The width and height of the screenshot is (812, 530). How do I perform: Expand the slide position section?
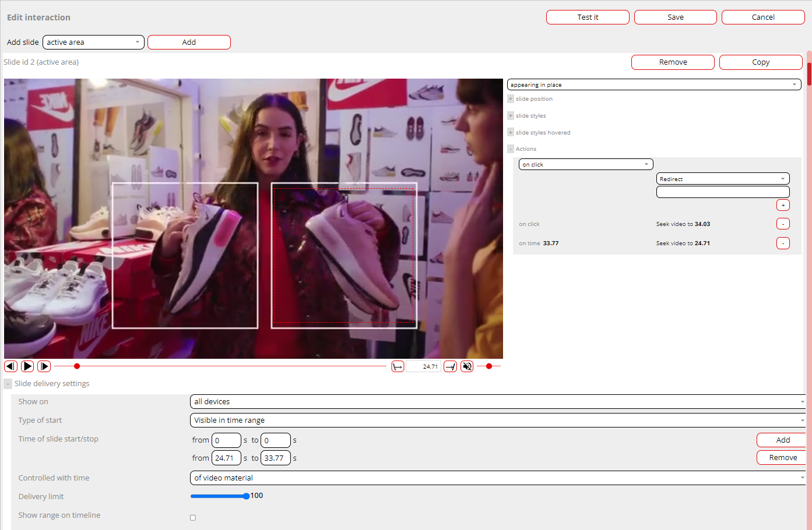click(x=511, y=99)
